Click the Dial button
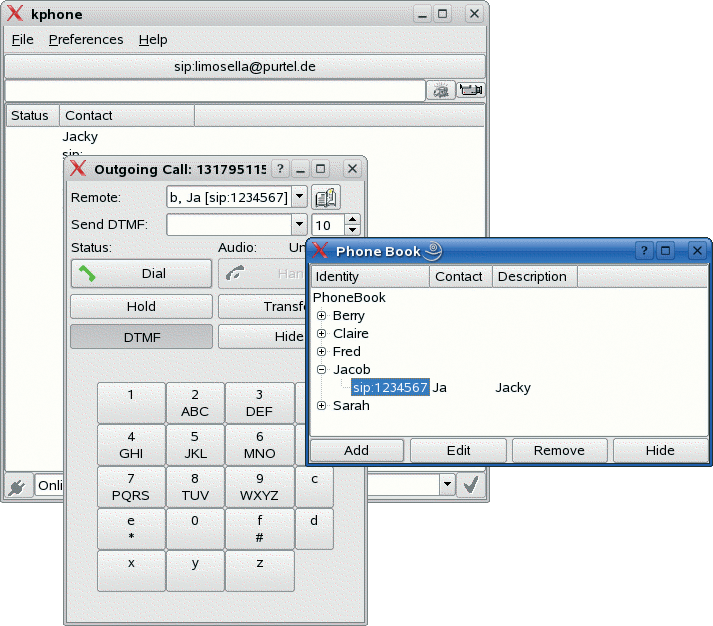713x626 pixels. pos(141,274)
